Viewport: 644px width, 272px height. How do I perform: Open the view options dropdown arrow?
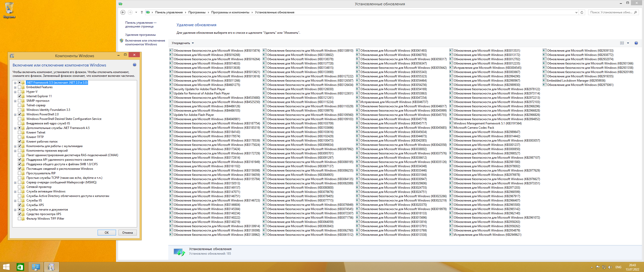tap(628, 43)
